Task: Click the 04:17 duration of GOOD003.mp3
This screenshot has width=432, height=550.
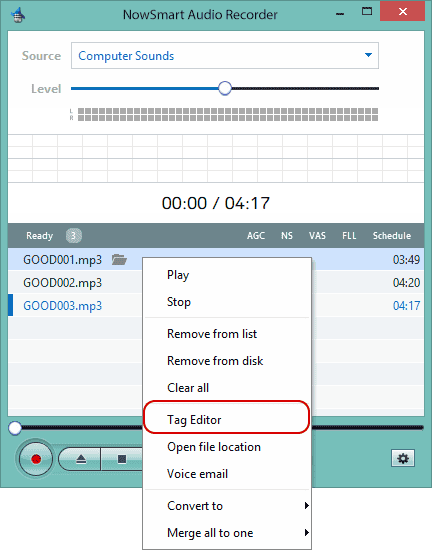Action: 406,306
